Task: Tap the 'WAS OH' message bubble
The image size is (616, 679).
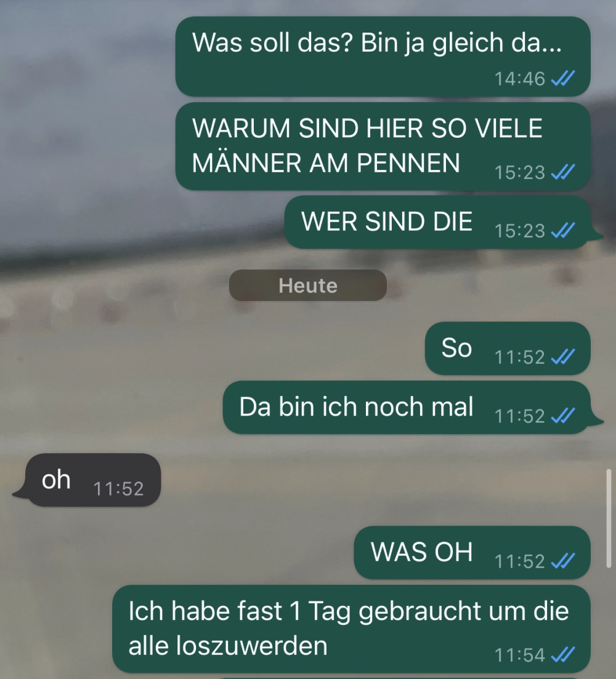Action: 472,552
